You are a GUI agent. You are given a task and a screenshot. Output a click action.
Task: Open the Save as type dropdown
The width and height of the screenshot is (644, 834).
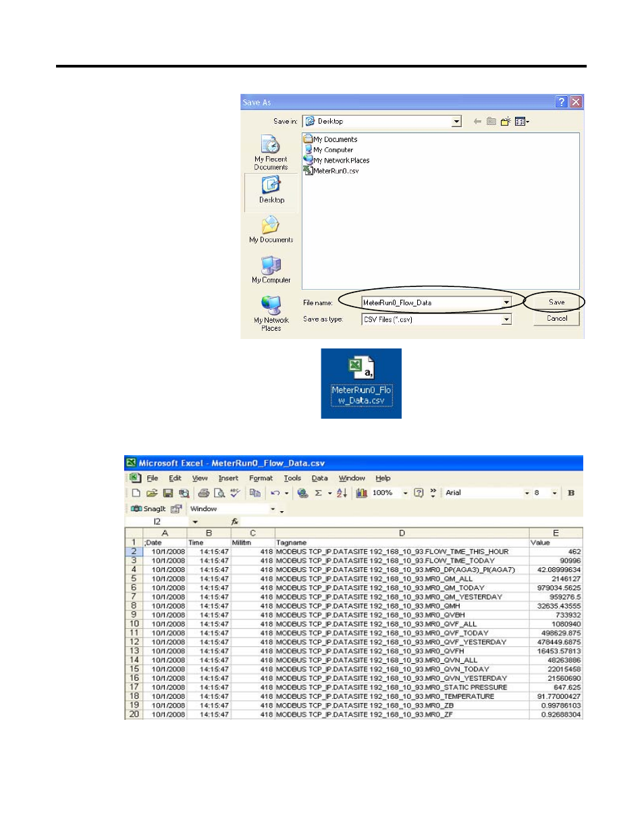pyautogui.click(x=506, y=319)
